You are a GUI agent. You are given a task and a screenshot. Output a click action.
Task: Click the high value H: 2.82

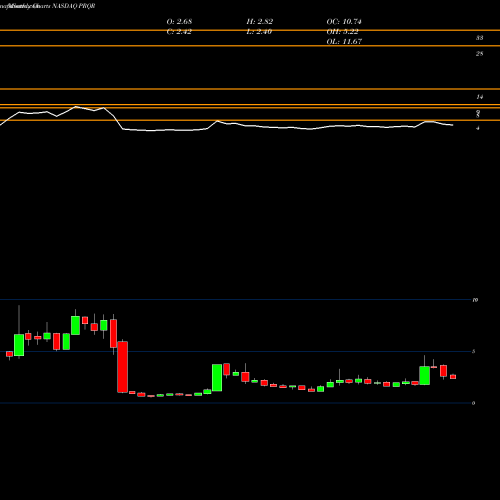[x=260, y=22]
